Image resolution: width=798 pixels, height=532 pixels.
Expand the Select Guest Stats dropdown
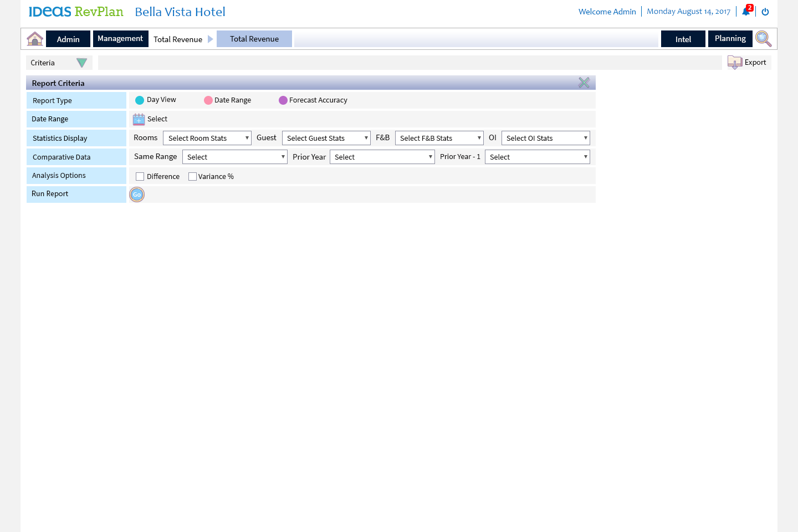[326, 138]
